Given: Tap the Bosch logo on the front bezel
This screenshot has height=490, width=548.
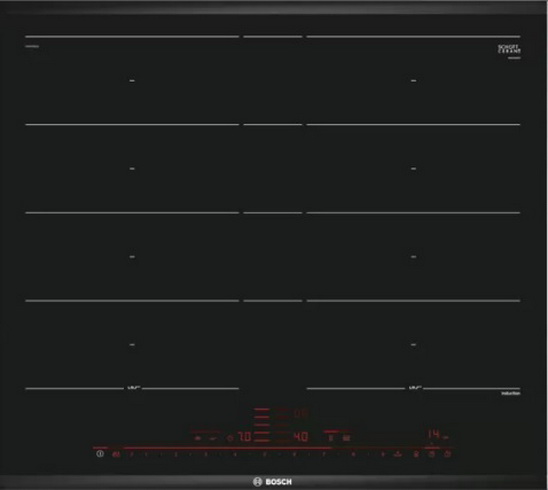Looking at the screenshot, I should pos(272,482).
